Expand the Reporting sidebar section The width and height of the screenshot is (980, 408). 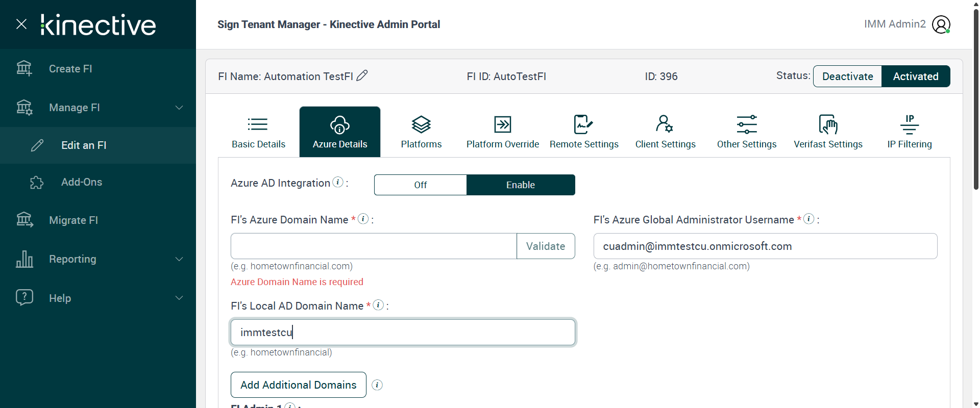(179, 259)
